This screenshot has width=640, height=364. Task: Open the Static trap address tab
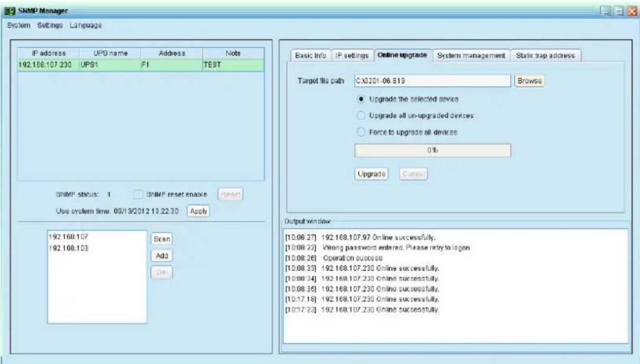[546, 55]
